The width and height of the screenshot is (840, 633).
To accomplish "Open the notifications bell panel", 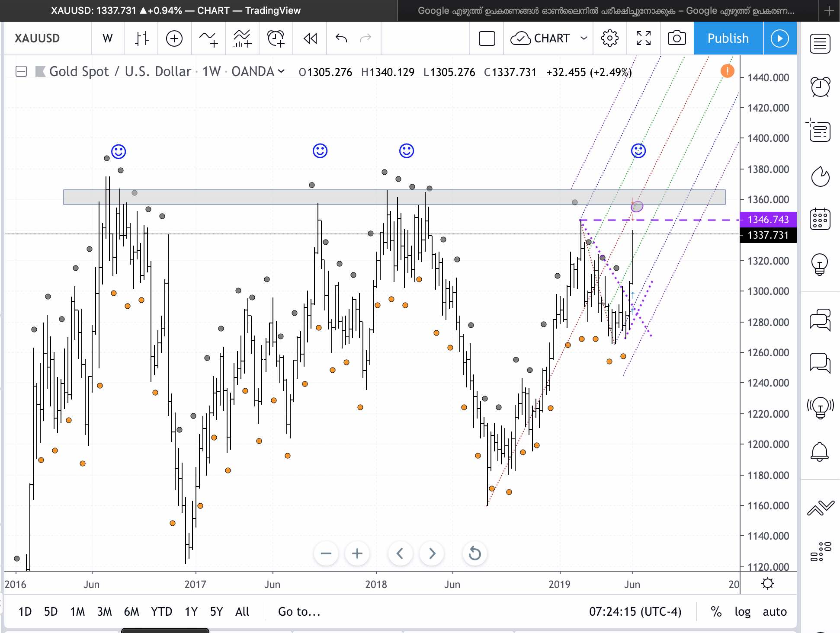I will click(821, 452).
